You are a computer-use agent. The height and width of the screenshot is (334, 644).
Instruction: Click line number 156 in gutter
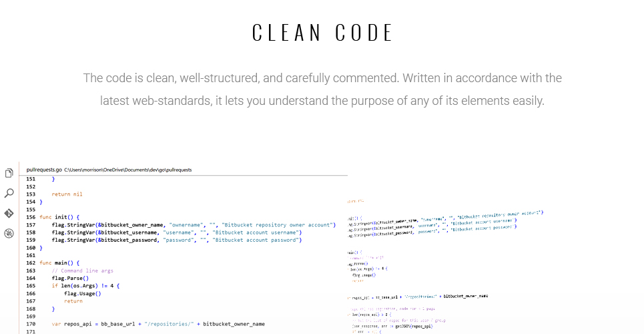coord(31,217)
